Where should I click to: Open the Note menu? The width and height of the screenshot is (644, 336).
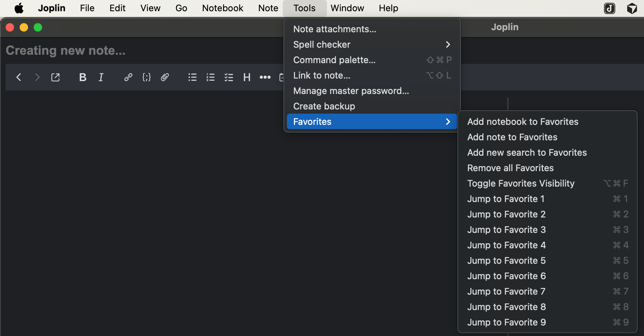pyautogui.click(x=268, y=8)
